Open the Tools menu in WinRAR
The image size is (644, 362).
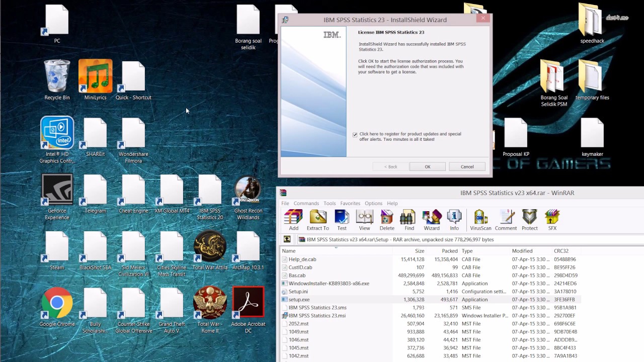(x=330, y=203)
